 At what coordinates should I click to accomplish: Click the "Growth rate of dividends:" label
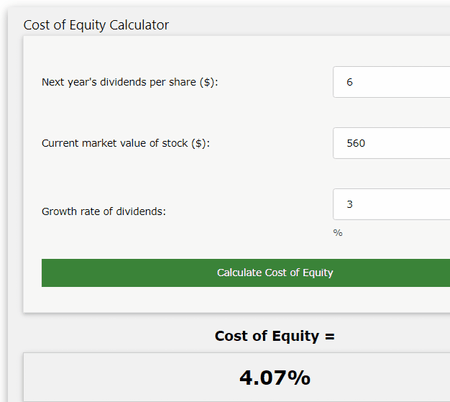(104, 211)
